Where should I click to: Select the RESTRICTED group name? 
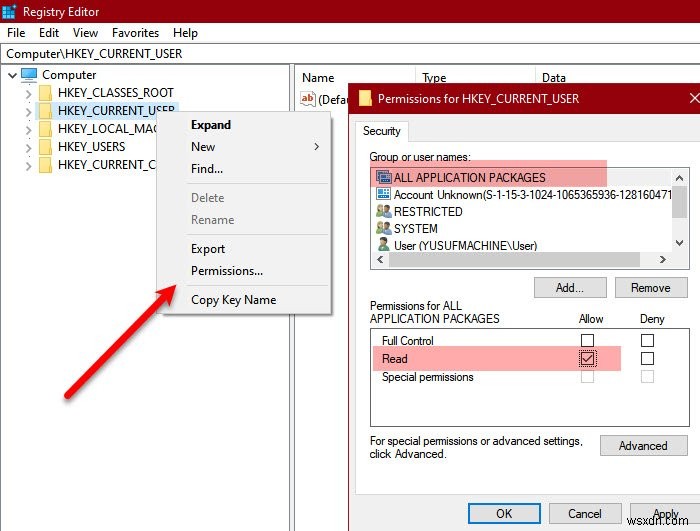point(428,212)
